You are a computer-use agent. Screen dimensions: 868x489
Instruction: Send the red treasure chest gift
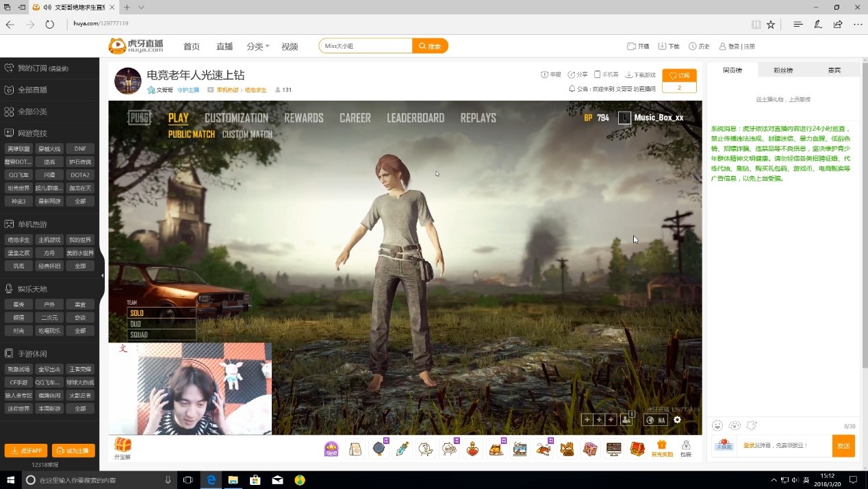click(638, 449)
